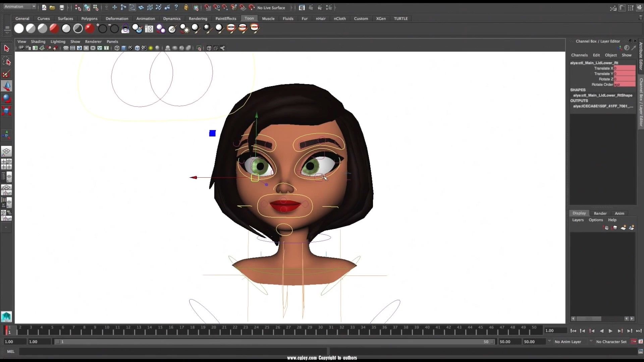Toggle the film gate icon in panel toolbar
The width and height of the screenshot is (644, 362).
(72, 48)
